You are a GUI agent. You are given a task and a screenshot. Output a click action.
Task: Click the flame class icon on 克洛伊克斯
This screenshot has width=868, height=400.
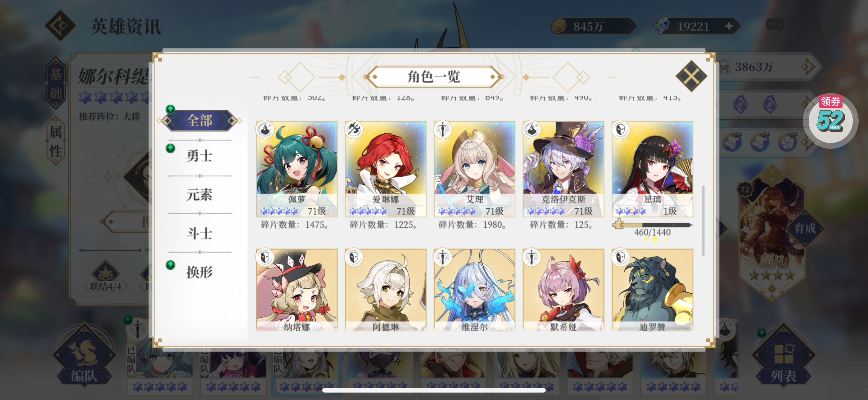point(532,130)
